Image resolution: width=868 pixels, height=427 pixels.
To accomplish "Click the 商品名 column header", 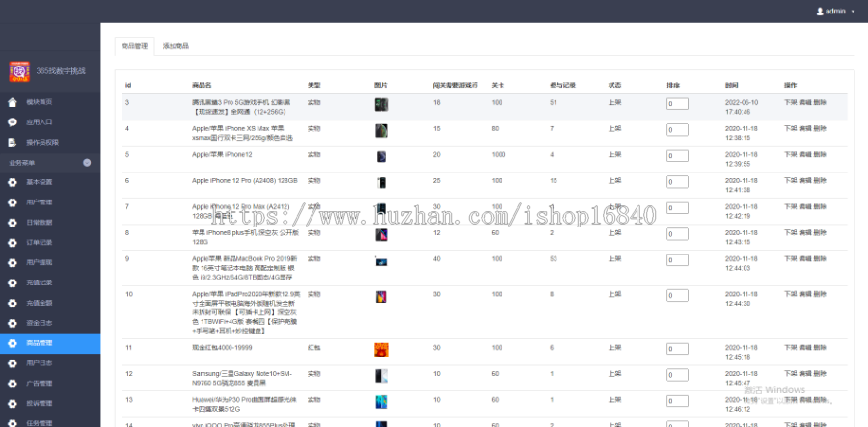I will (x=202, y=85).
